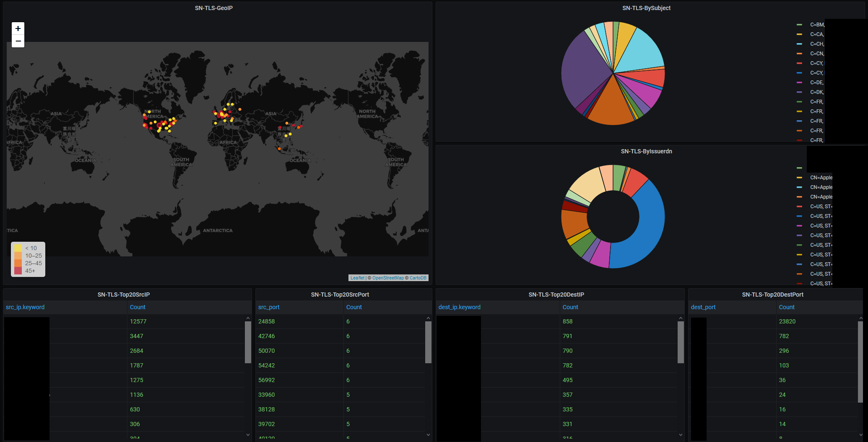
Task: Sort by Count in the Top20SrcPort table
Action: [354, 307]
